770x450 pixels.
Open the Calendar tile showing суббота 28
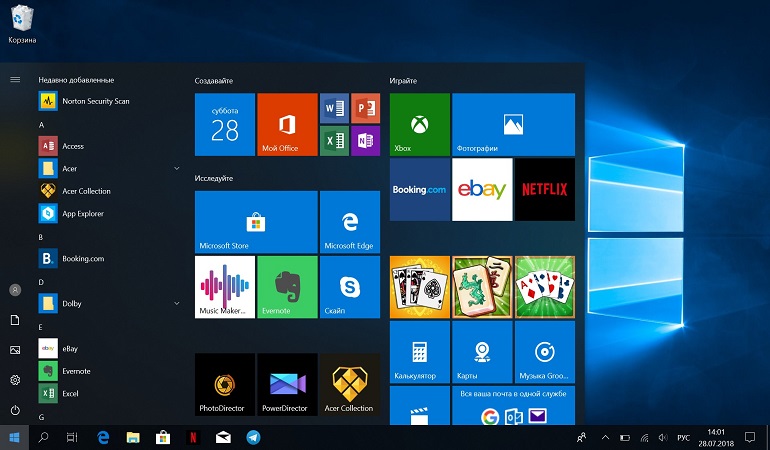pos(224,124)
